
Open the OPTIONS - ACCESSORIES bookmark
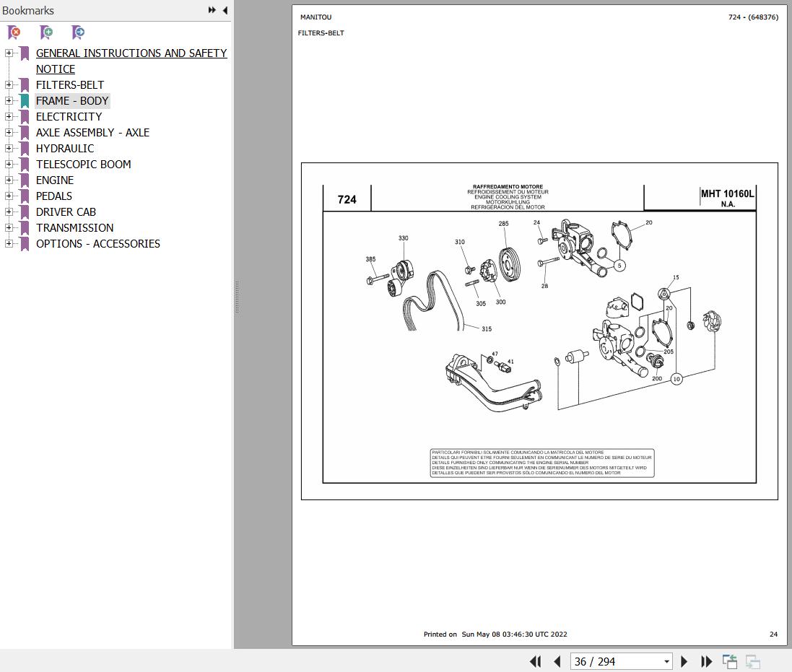(x=98, y=244)
